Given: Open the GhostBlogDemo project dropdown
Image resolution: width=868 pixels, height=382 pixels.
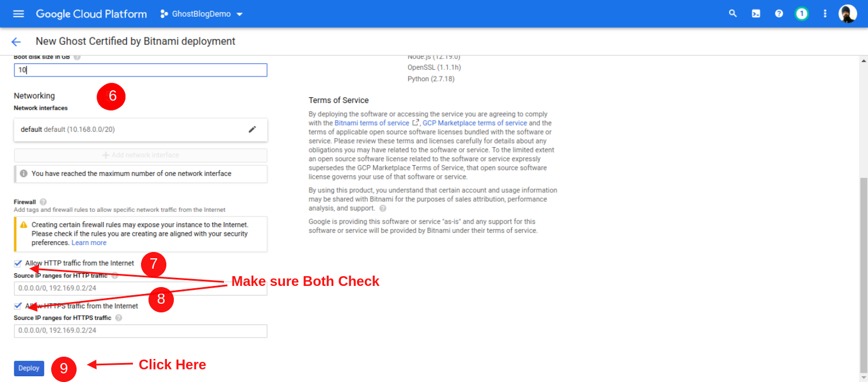Looking at the screenshot, I should (x=201, y=13).
